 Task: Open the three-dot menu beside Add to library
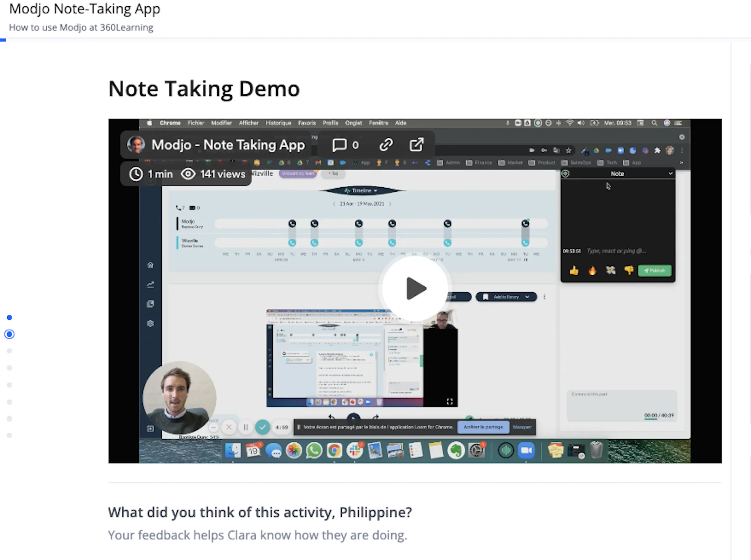click(545, 297)
